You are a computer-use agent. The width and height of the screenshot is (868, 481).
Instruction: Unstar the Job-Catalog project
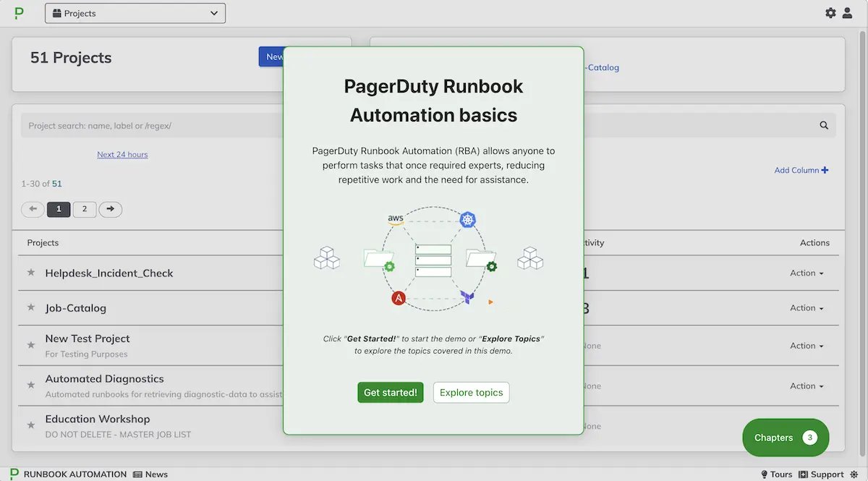pos(30,308)
